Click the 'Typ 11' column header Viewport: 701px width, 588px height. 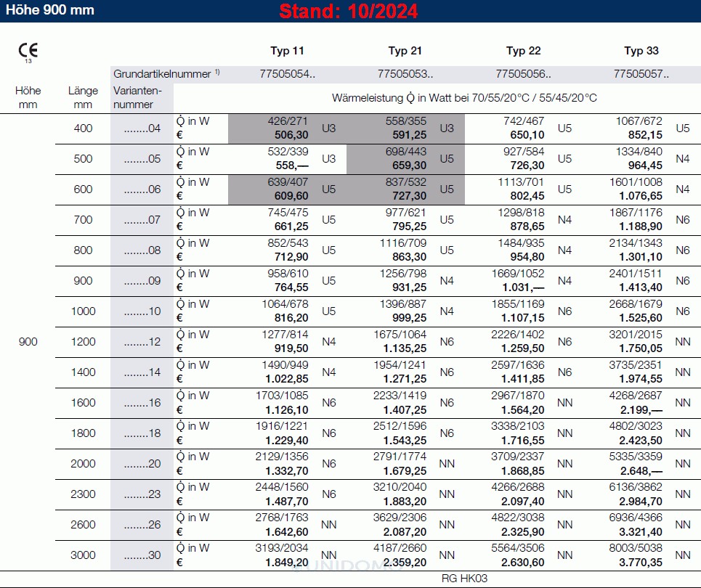click(x=287, y=51)
